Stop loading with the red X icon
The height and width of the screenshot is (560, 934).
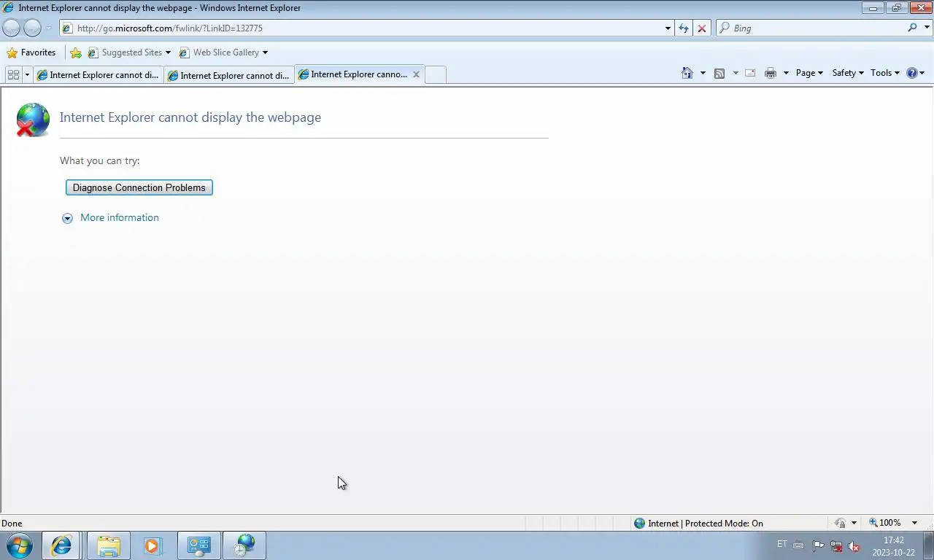702,28
